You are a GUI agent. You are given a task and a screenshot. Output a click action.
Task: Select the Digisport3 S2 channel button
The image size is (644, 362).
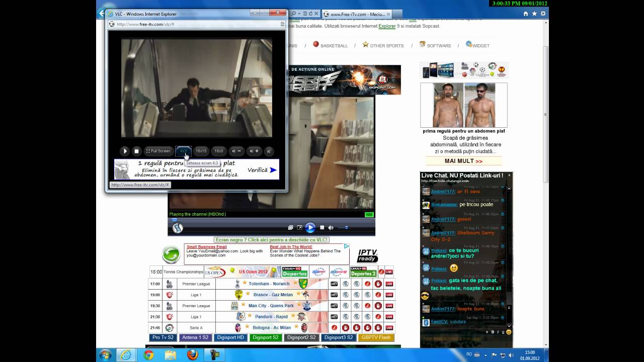pos(339,337)
